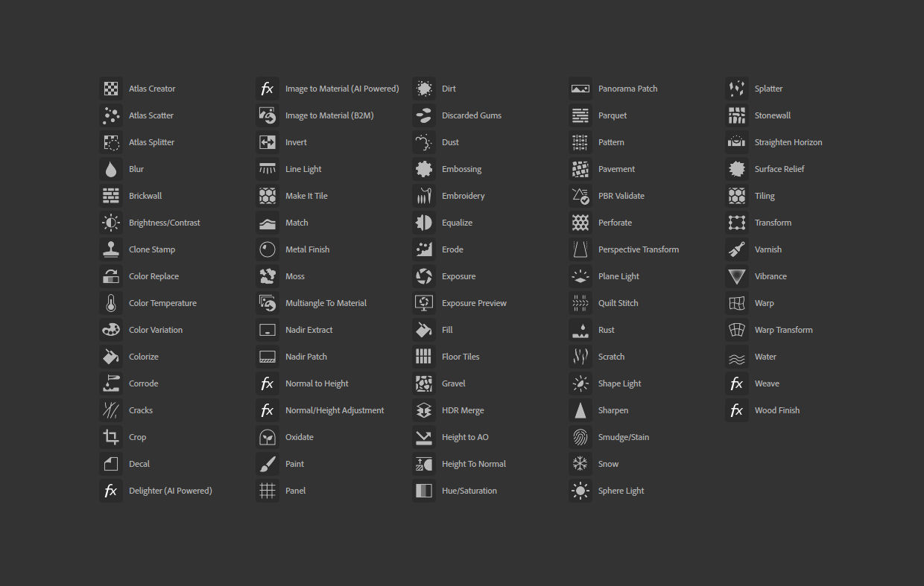The width and height of the screenshot is (924, 586).
Task: Select the "Shape Light" label
Action: click(620, 383)
